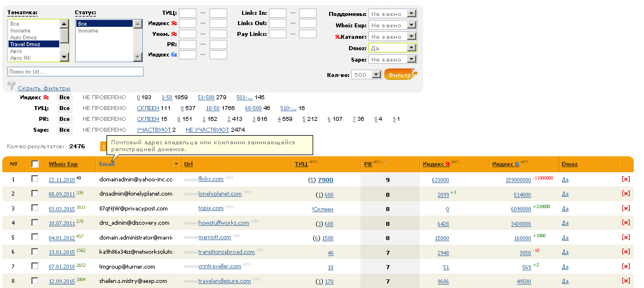Click red [x] for travelandleisure.com row
The height and width of the screenshot is (288, 644).
pos(626,281)
